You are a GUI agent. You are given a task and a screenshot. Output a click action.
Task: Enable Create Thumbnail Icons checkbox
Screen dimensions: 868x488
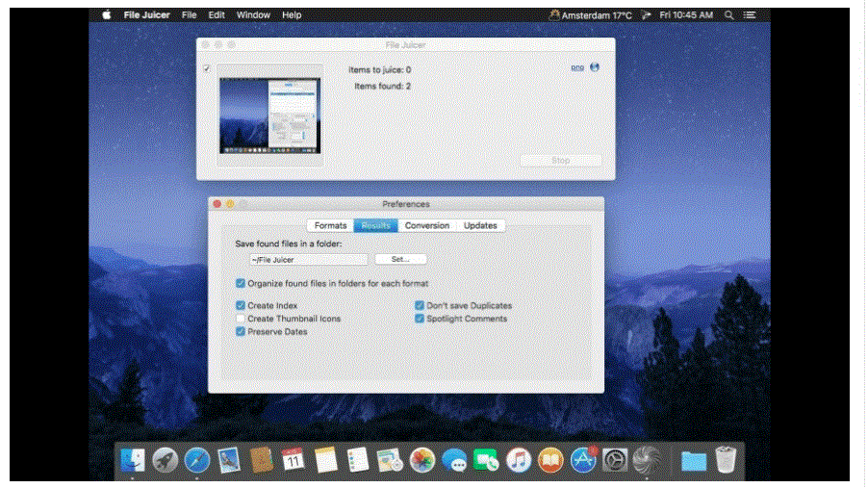241,319
